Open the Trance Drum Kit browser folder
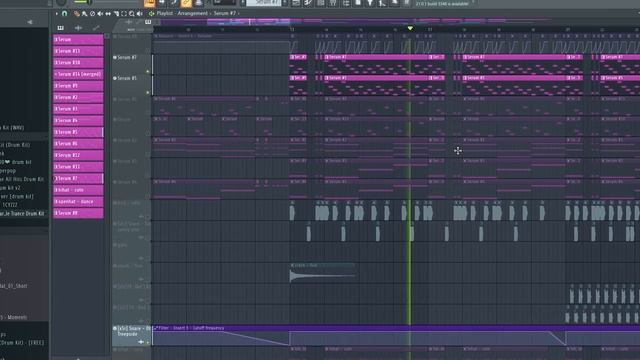Screen dimensions: 640x360 [22, 213]
